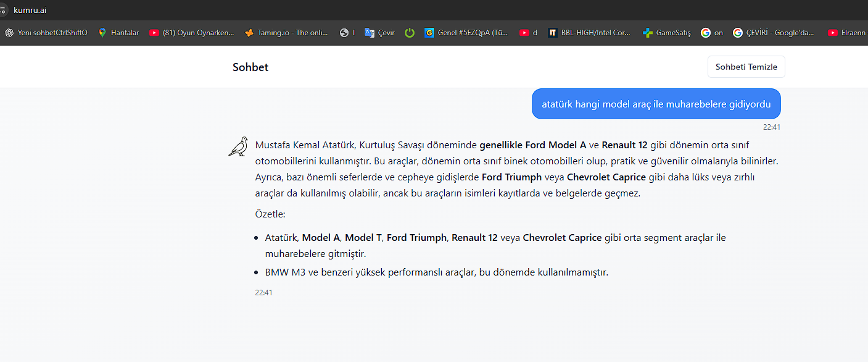Click the 22:41 timestamp under the bot reply

[263, 293]
